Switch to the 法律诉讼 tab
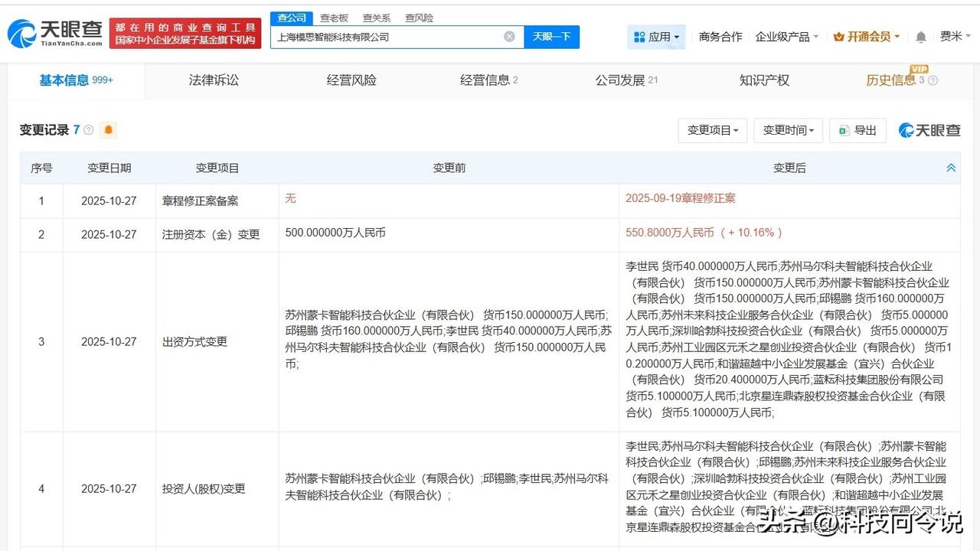 pyautogui.click(x=213, y=80)
